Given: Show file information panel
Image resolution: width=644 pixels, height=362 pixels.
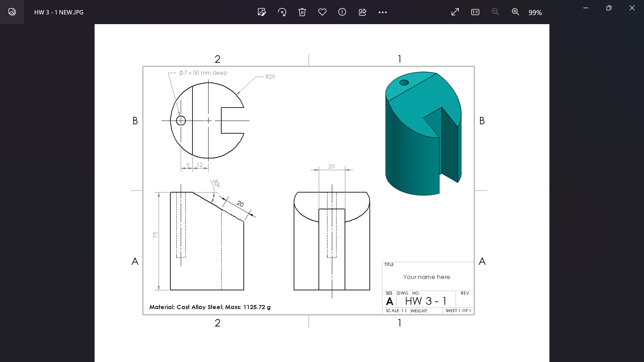Looking at the screenshot, I should point(342,12).
